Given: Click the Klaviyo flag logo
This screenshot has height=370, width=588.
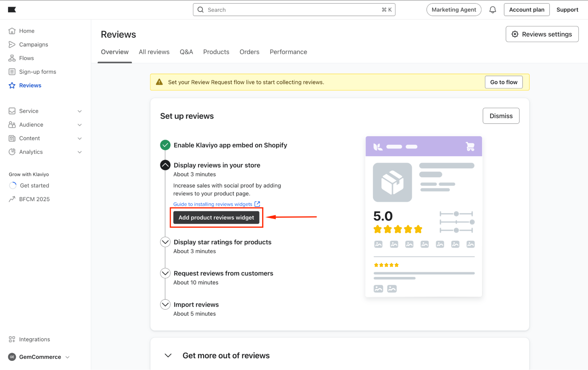Looking at the screenshot, I should 12,10.
